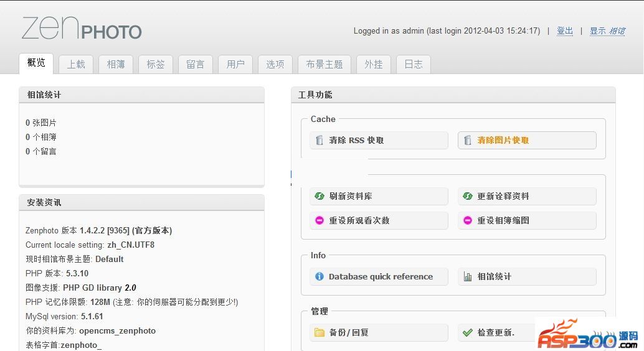Click the folder icon for 备份/回复
The height and width of the screenshot is (351, 644).
(x=320, y=332)
